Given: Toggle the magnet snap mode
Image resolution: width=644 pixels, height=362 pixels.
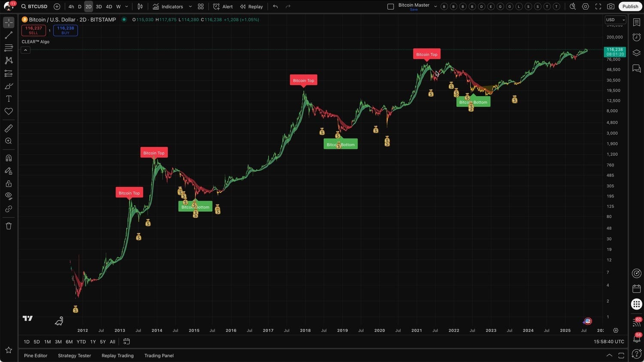Looking at the screenshot, I should [9, 158].
